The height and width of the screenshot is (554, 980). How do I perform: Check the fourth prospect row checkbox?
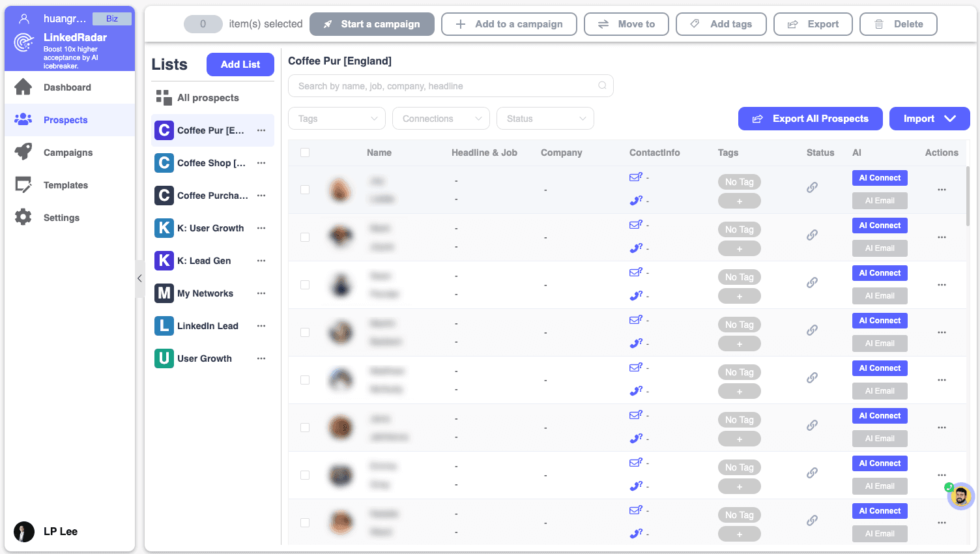[305, 332]
